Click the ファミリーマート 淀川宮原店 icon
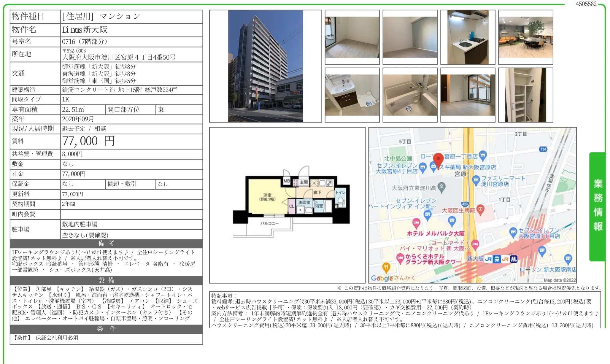Image resolution: width=610 pixels, height=364 pixels. [476, 179]
